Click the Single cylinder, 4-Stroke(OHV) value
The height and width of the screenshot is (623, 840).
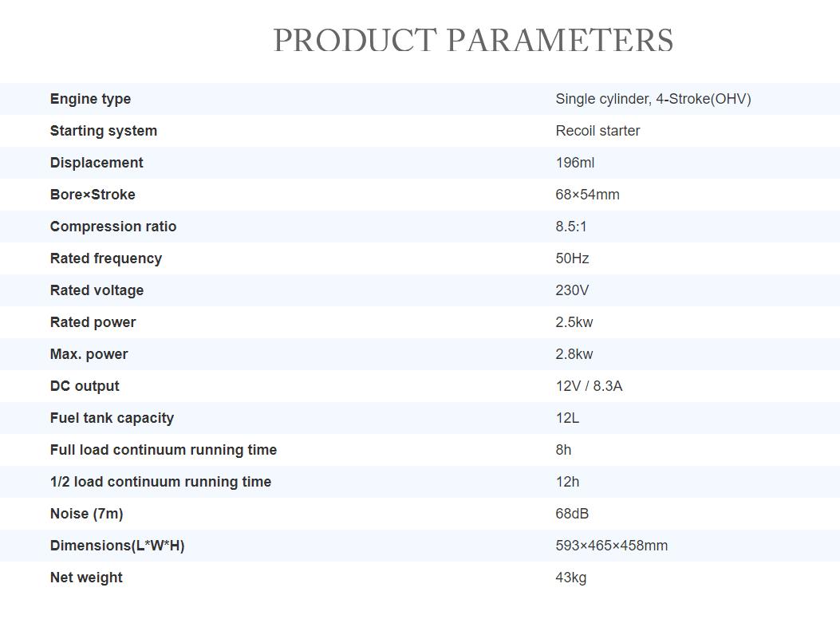point(653,99)
